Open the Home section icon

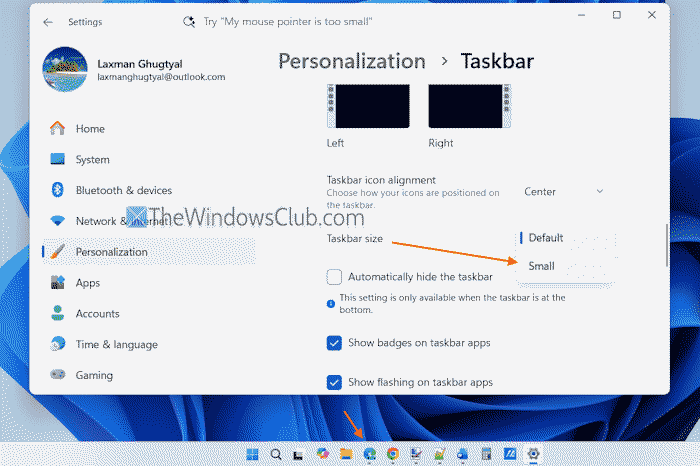57,128
